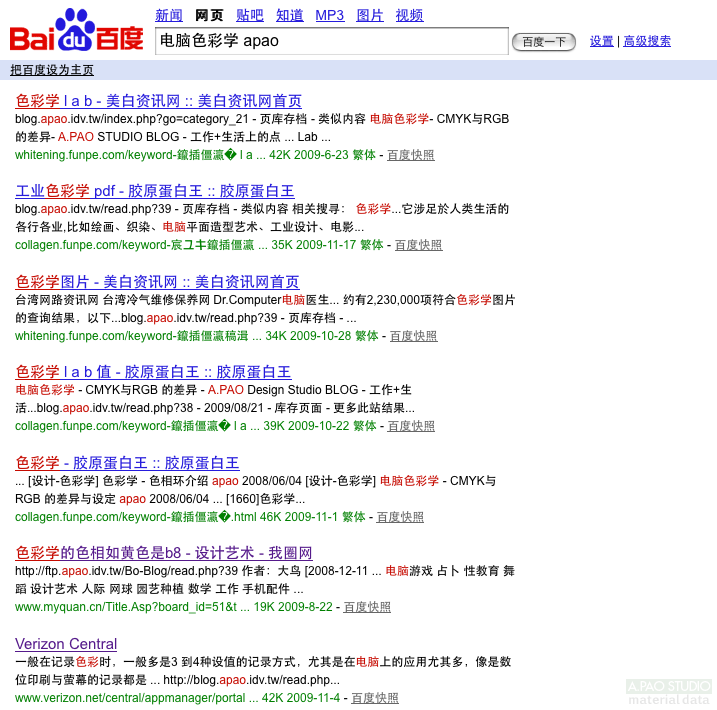This screenshot has width=717, height=710.
Task: Open result 色彩学图片 - 美白资讯网
Action: point(157,282)
